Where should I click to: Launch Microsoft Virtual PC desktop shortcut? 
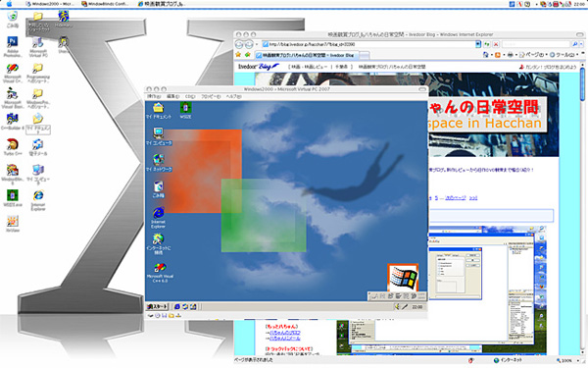pyautogui.click(x=38, y=46)
